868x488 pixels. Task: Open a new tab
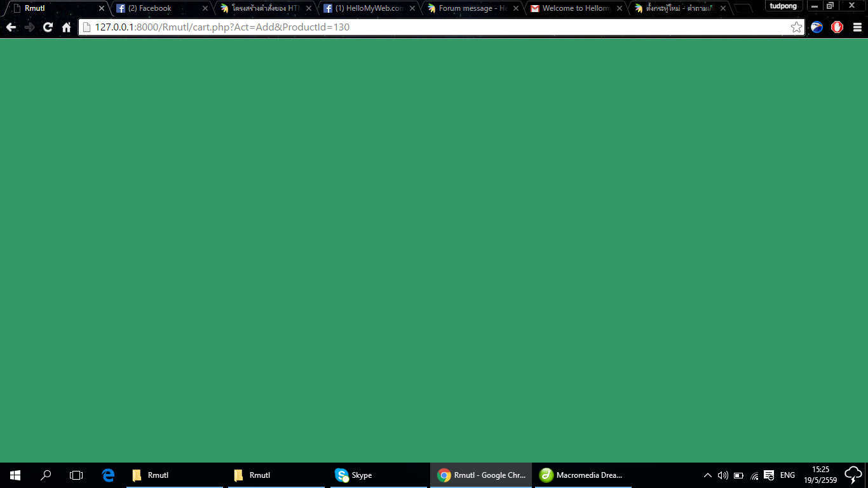tap(742, 9)
